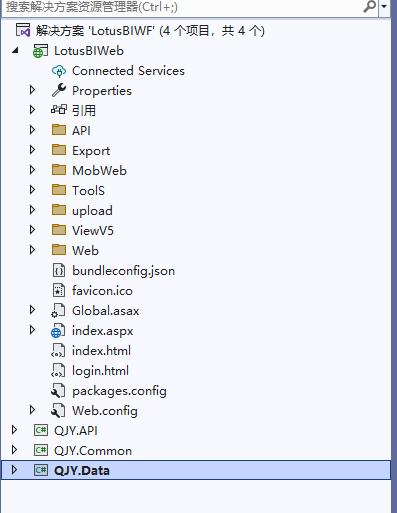The image size is (397, 513).
Task: Click the QJY.API C# project icon
Action: (x=41, y=430)
